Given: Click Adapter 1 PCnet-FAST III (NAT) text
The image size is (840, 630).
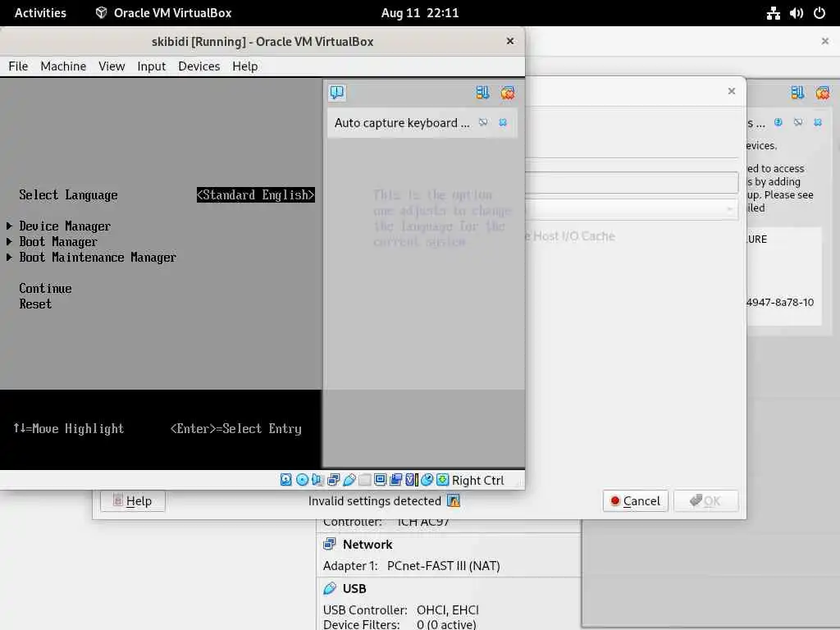Looking at the screenshot, I should coord(412,566).
